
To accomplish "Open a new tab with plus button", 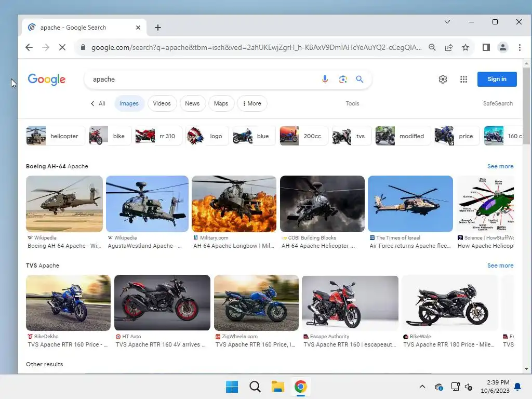I will (x=158, y=28).
